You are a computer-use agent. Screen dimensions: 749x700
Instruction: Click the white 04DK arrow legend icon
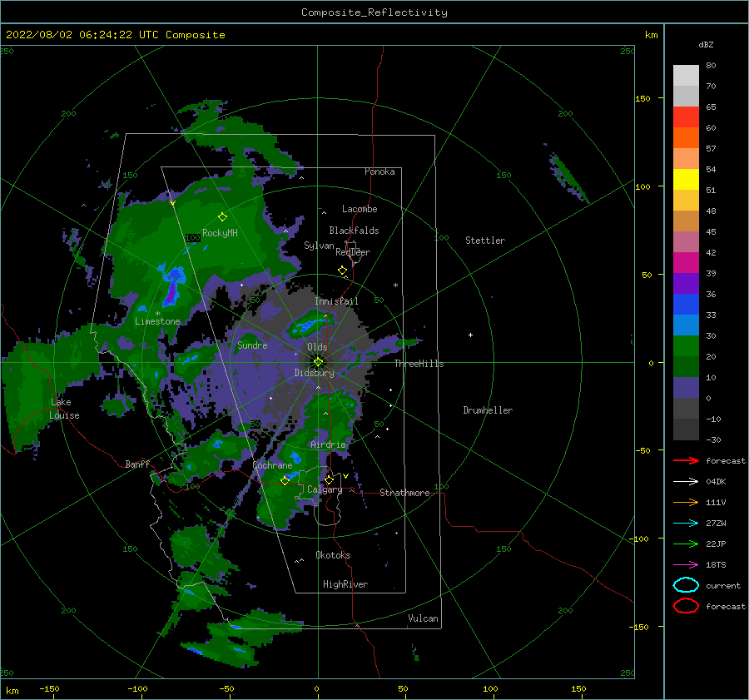click(686, 482)
